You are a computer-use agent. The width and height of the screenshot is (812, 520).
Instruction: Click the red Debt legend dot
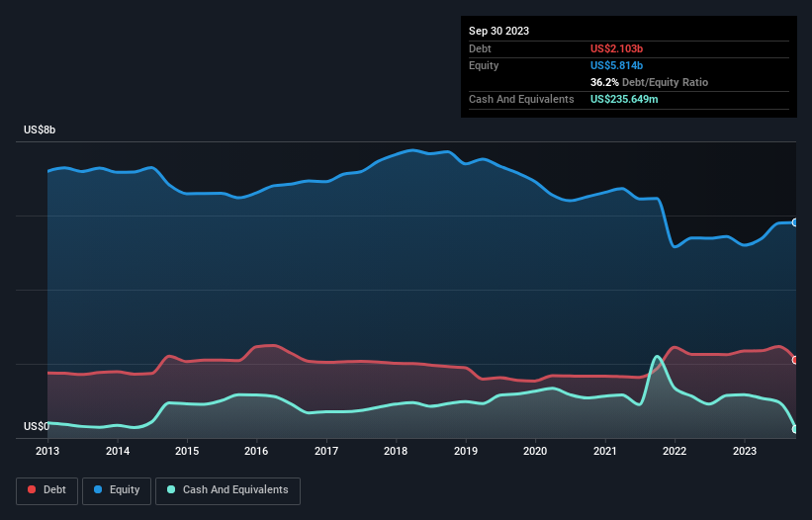pos(32,489)
